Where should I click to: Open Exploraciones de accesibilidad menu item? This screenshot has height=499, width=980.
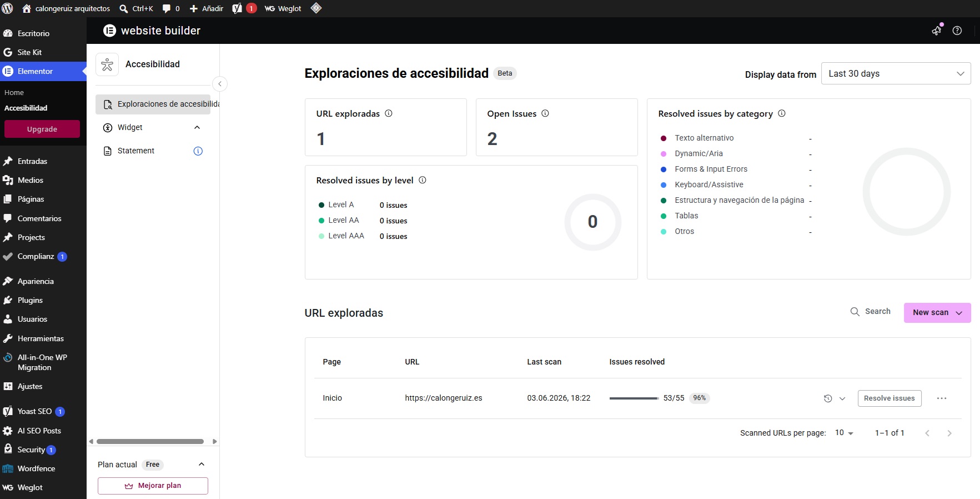tap(153, 104)
